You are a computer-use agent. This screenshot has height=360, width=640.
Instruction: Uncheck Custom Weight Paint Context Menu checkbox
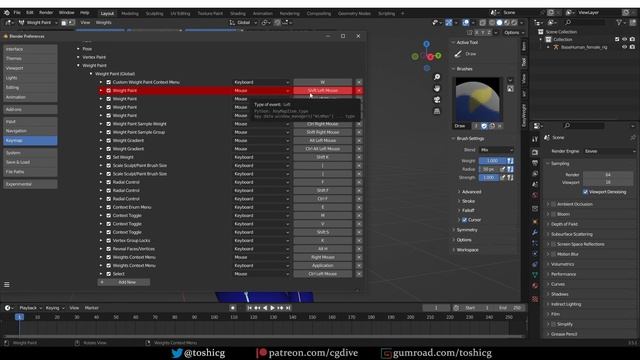(109, 82)
